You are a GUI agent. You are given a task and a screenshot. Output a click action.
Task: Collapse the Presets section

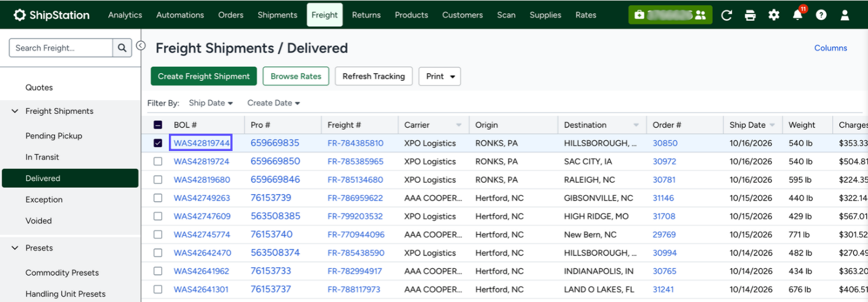pos(15,248)
